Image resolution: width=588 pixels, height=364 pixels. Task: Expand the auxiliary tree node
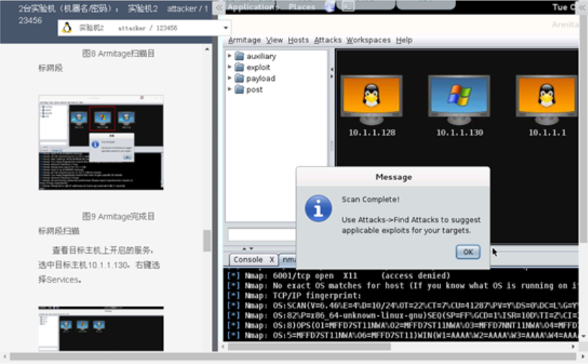point(229,56)
